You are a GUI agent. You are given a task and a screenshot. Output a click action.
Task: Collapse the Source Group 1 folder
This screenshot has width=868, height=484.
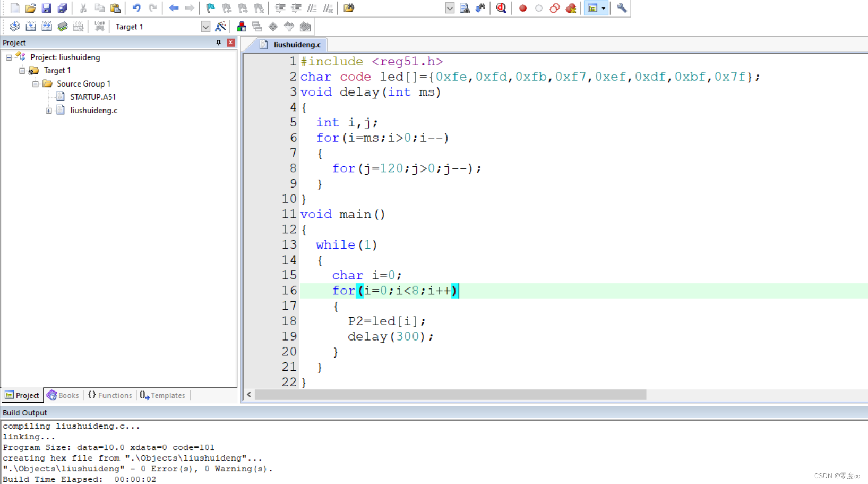click(x=36, y=84)
